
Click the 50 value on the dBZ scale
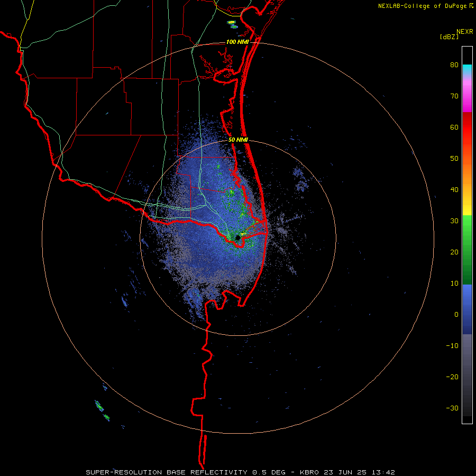pyautogui.click(x=454, y=159)
